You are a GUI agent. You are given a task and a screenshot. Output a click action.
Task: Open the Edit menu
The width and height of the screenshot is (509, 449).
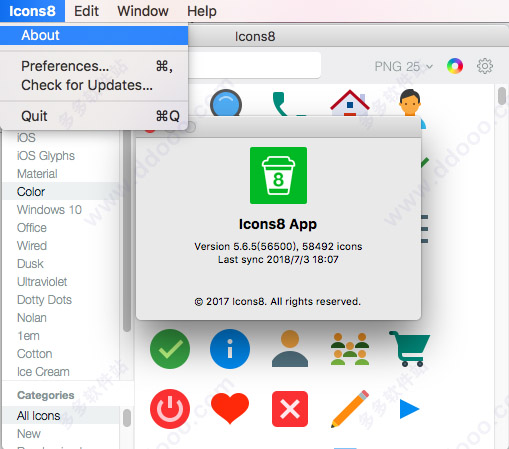(86, 11)
